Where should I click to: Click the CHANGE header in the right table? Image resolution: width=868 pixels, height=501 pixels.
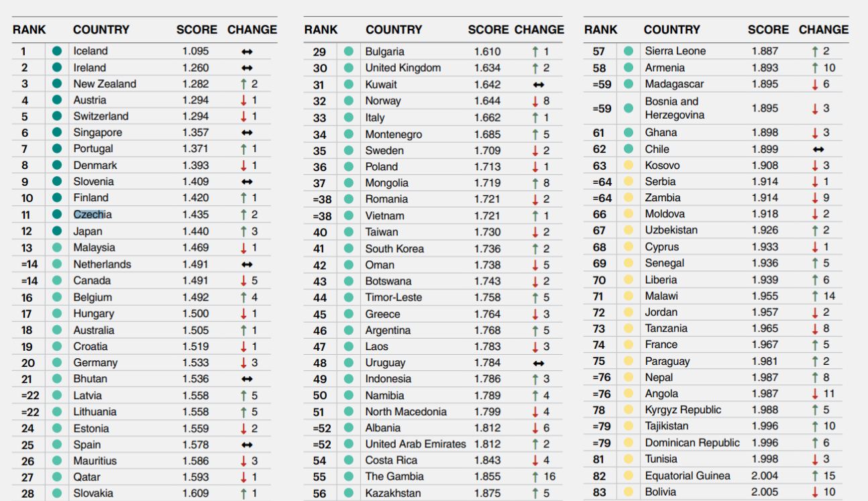coord(824,30)
